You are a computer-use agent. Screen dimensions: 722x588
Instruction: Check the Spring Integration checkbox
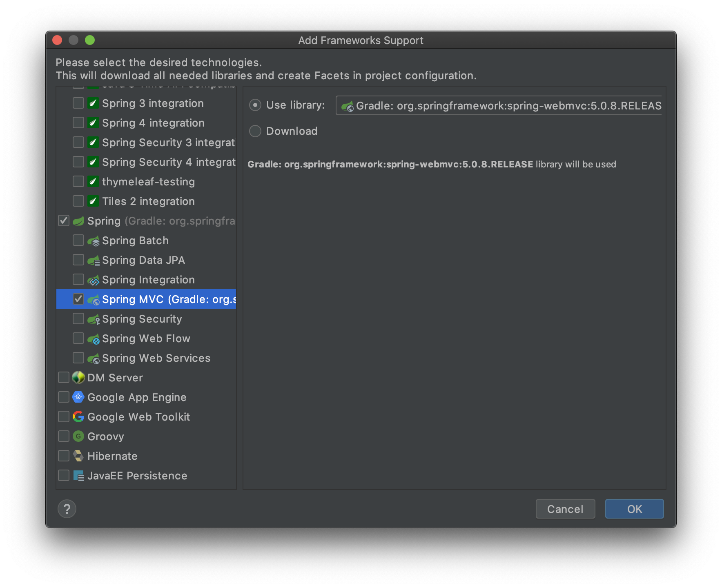78,279
